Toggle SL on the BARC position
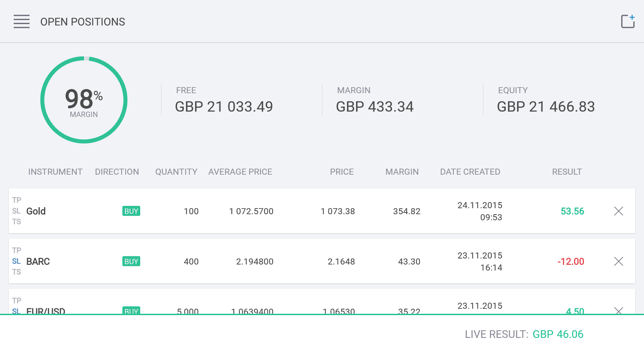Screen dimensions: 644x354 pos(16,261)
